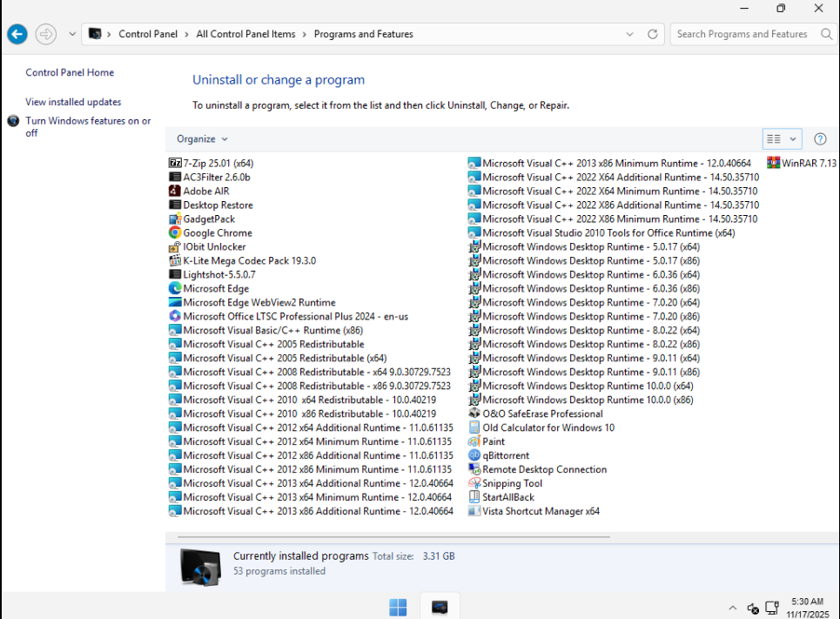This screenshot has height=619, width=840.
Task: Click the Control Panel breadcrumb
Action: click(x=148, y=34)
